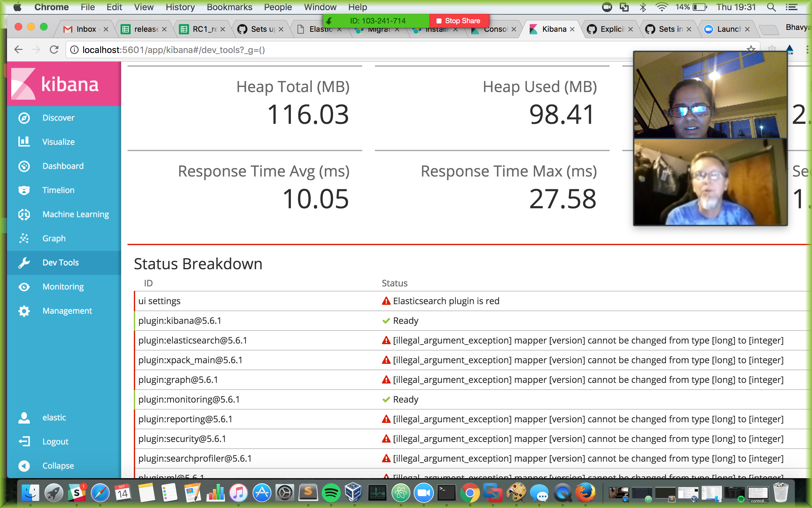Open Spotlight search in menu bar
Image resolution: width=812 pixels, height=508 pixels.
771,7
